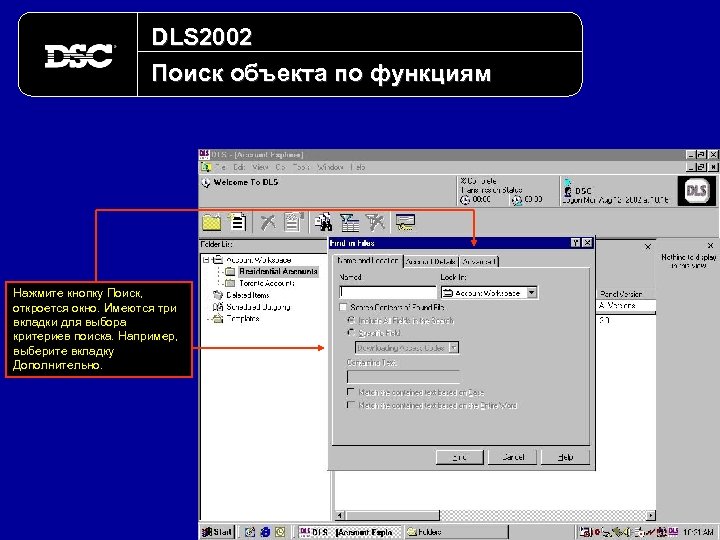Check Match contained text based on Case

coord(351,393)
